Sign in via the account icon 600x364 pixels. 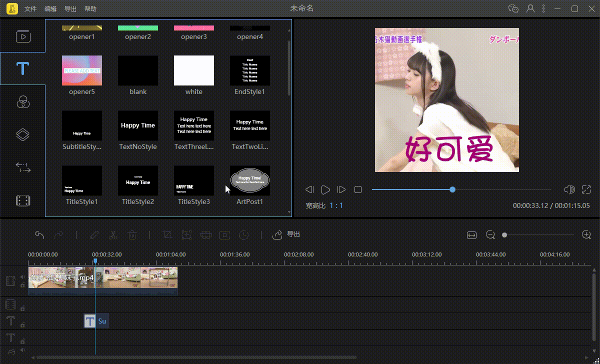click(530, 8)
